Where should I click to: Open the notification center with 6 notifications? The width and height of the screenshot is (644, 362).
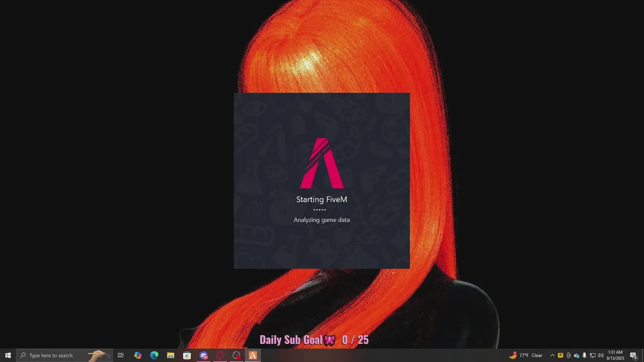click(634, 355)
